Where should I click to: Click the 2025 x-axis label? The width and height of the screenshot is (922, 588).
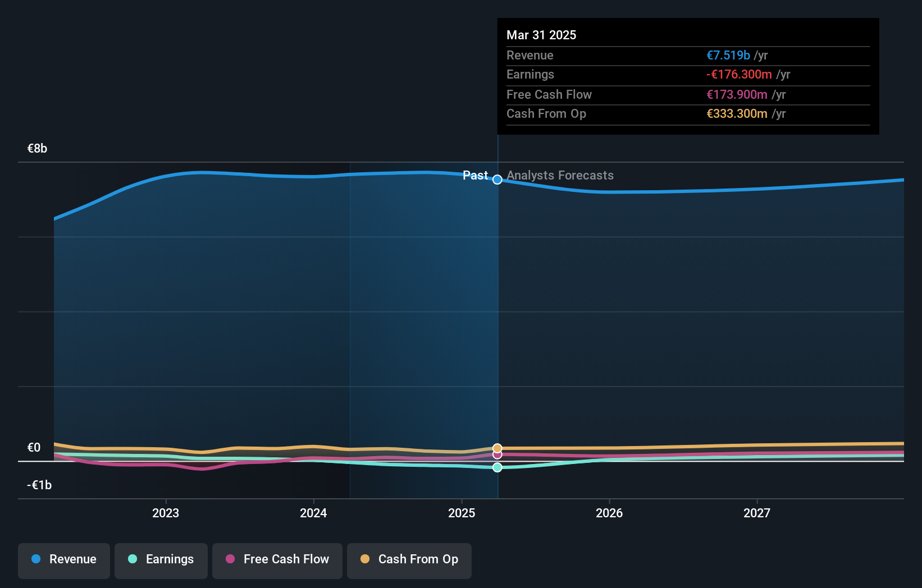tap(462, 513)
